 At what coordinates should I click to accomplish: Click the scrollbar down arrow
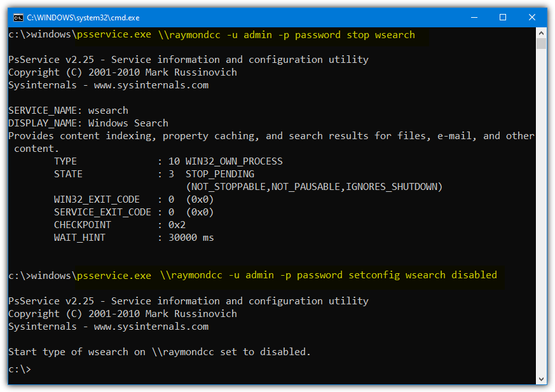pyautogui.click(x=541, y=379)
